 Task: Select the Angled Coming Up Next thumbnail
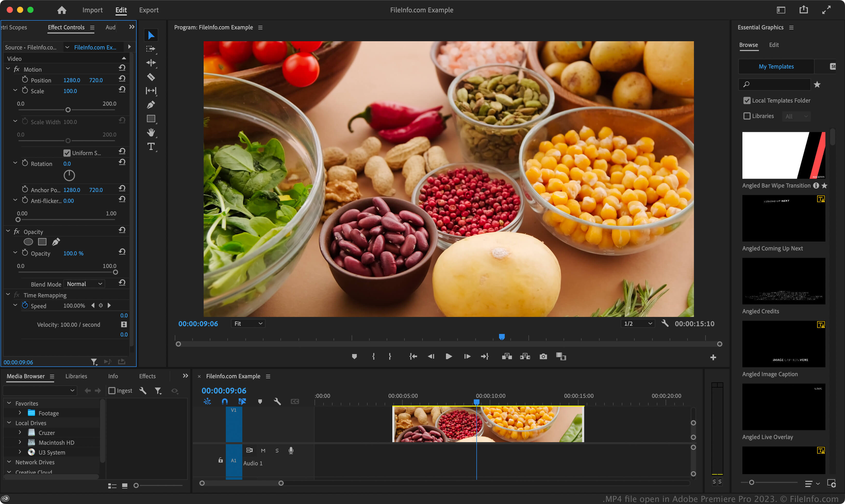pos(783,218)
